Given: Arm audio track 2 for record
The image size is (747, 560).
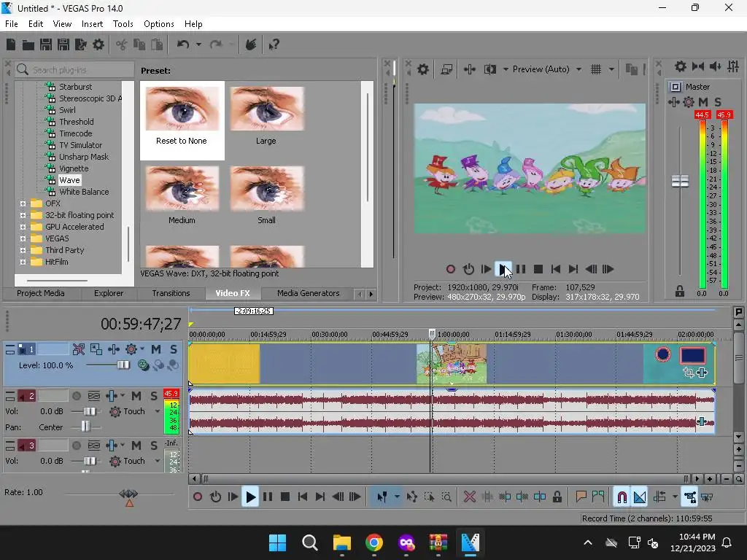Looking at the screenshot, I should click(x=76, y=396).
